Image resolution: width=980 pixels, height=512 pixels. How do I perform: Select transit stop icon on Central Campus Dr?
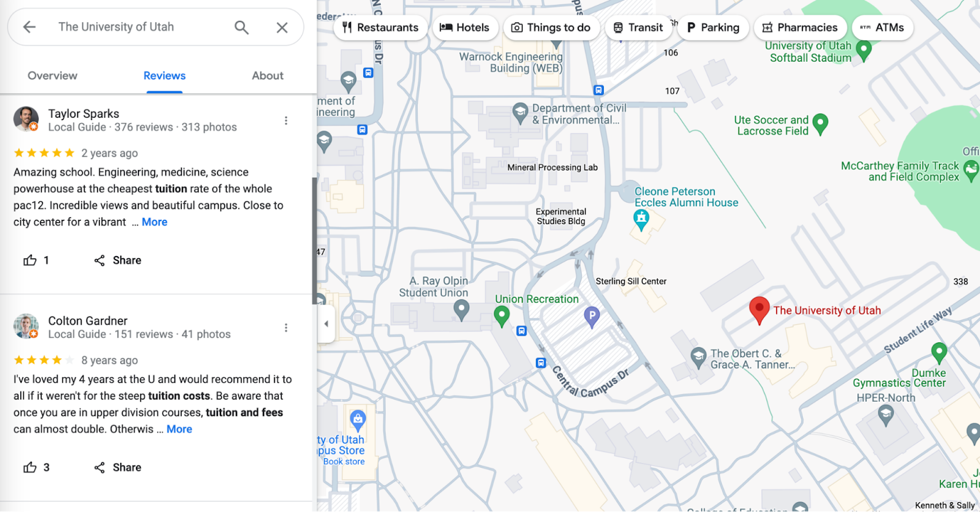click(541, 363)
